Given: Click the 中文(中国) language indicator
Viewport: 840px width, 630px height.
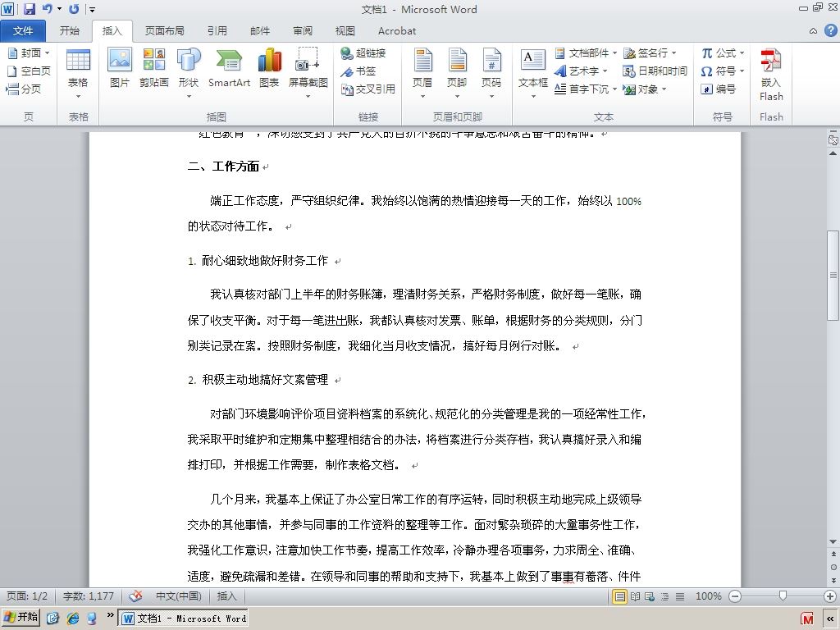Looking at the screenshot, I should point(178,596).
